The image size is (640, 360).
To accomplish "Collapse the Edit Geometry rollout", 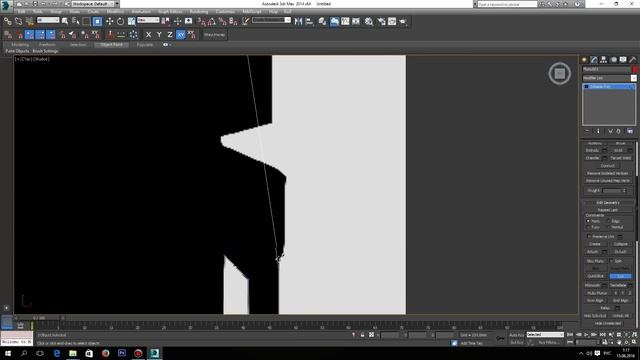I will [608, 202].
